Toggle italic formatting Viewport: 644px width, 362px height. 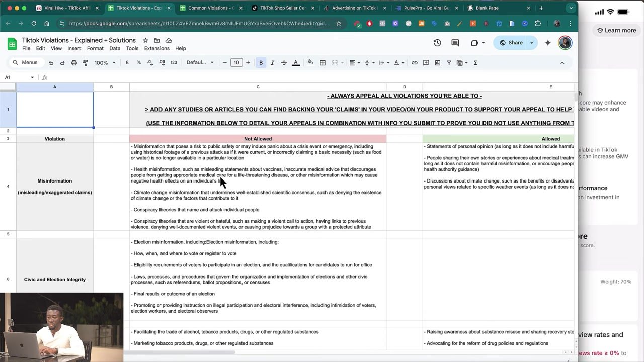[272, 63]
